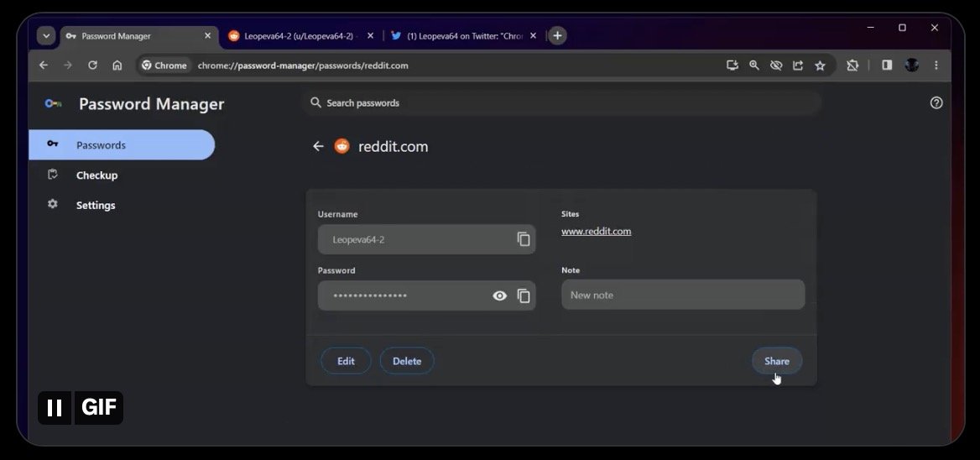Image resolution: width=980 pixels, height=460 pixels.
Task: Click the Password Manager title text
Action: tap(151, 104)
